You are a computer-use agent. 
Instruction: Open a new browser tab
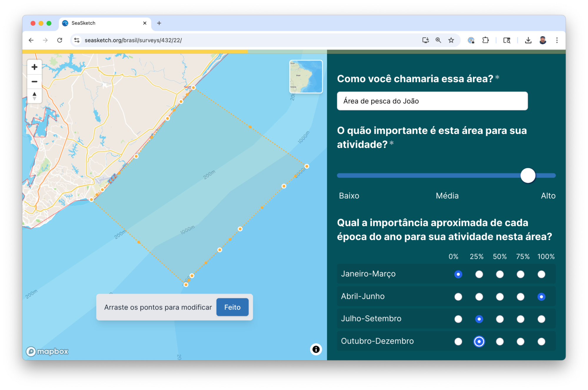click(x=159, y=23)
